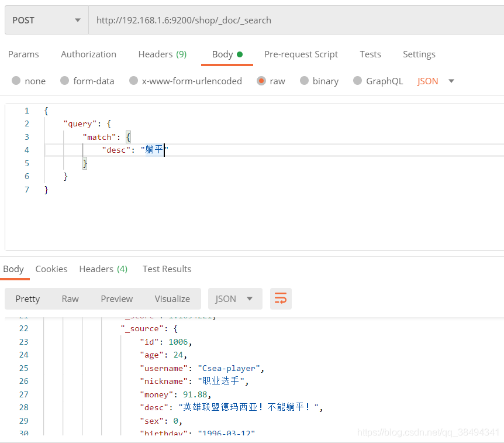504x443 pixels.
Task: Click the request URL input field
Action: click(292, 20)
